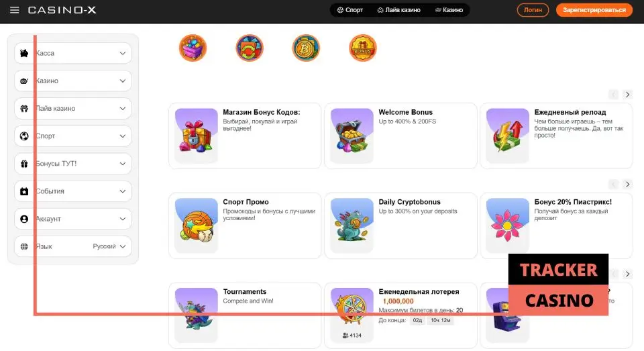Viewport: 644px width, 351px height.
Task: Click the События calendar icon
Action: (x=24, y=191)
